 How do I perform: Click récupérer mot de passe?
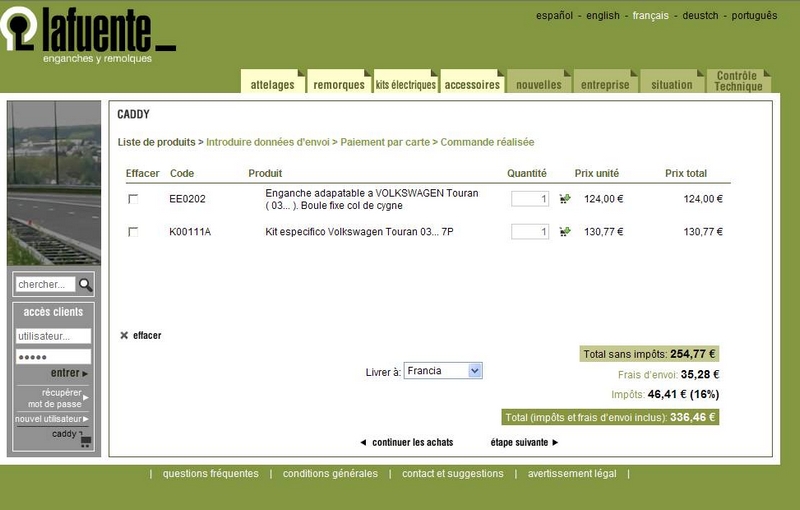[58, 398]
